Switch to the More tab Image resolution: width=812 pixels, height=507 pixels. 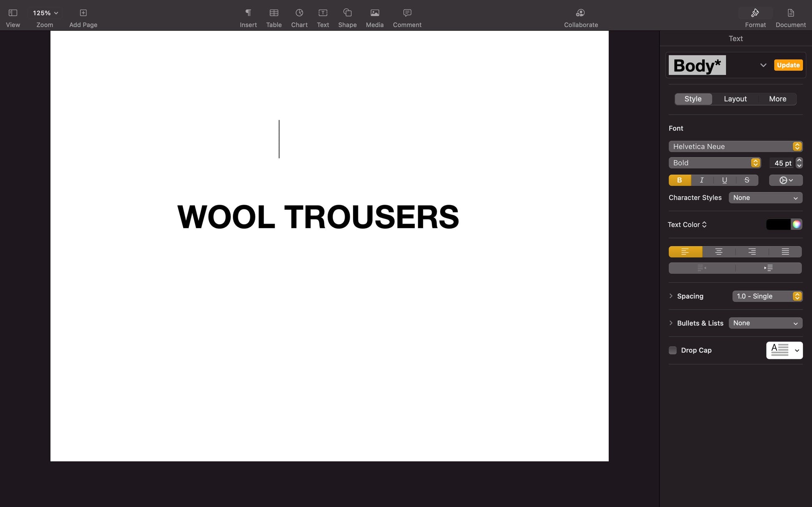[x=777, y=99]
